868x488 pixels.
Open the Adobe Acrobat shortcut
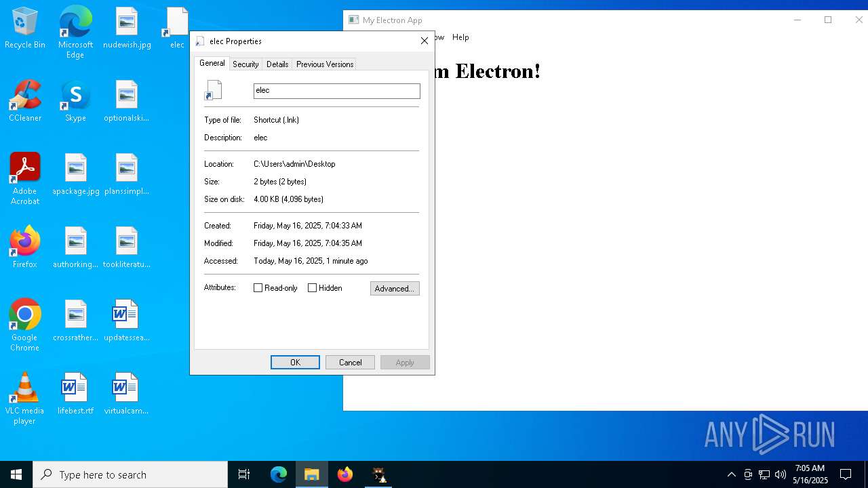25,179
